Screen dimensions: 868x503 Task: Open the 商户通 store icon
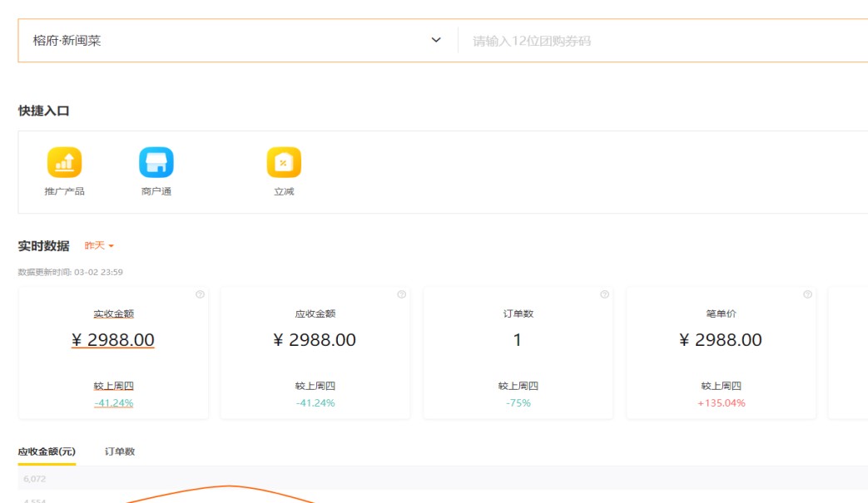click(156, 163)
